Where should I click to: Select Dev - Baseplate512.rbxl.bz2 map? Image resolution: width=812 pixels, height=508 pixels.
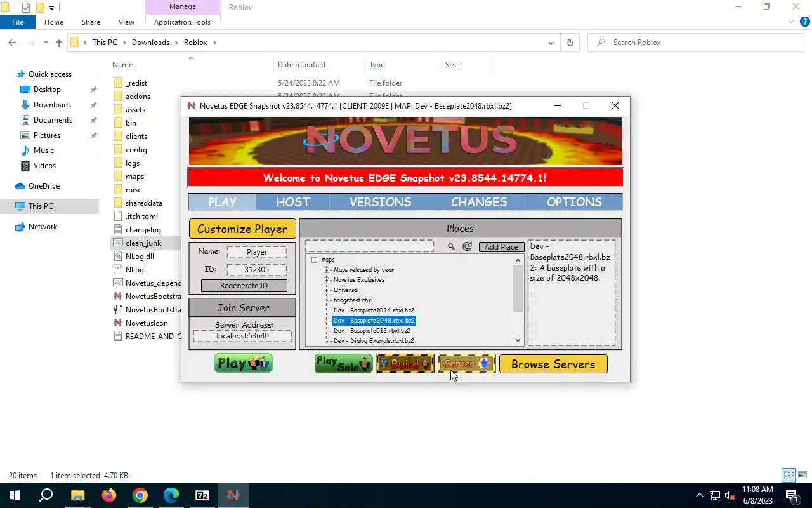tap(372, 331)
